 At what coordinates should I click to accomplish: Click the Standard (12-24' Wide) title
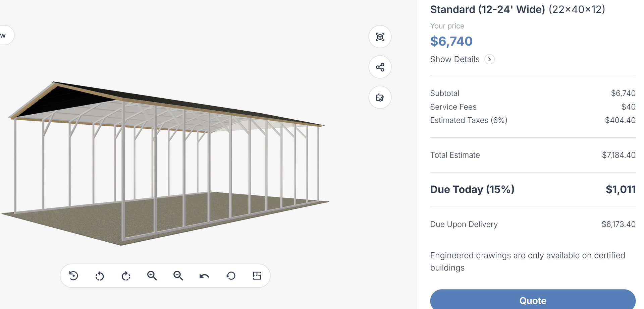click(x=487, y=9)
